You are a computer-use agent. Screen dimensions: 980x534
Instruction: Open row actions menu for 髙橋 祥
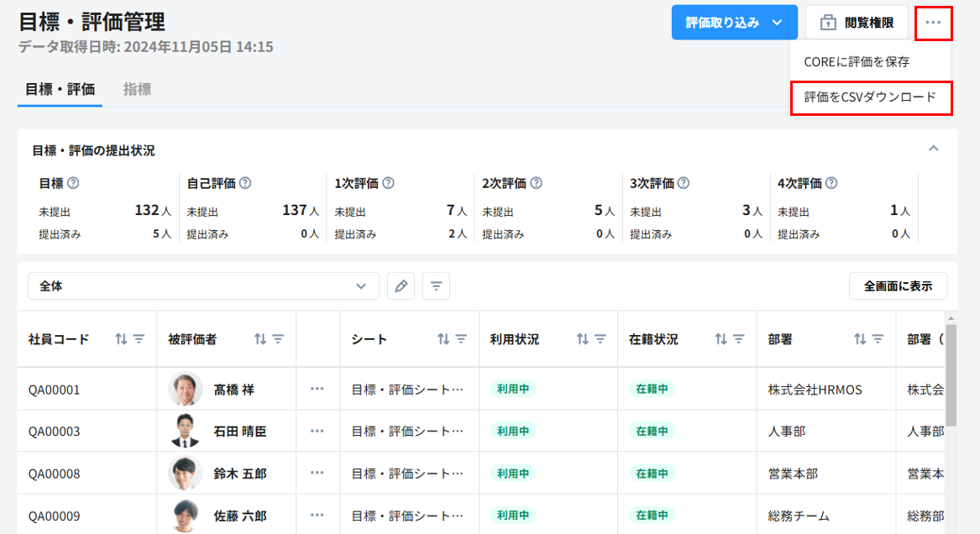point(317,390)
